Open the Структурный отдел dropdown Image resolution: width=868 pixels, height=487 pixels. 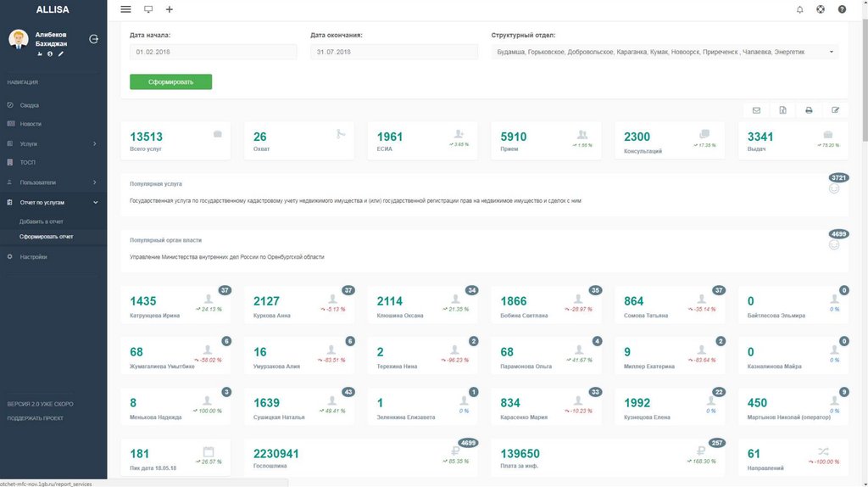(665, 52)
